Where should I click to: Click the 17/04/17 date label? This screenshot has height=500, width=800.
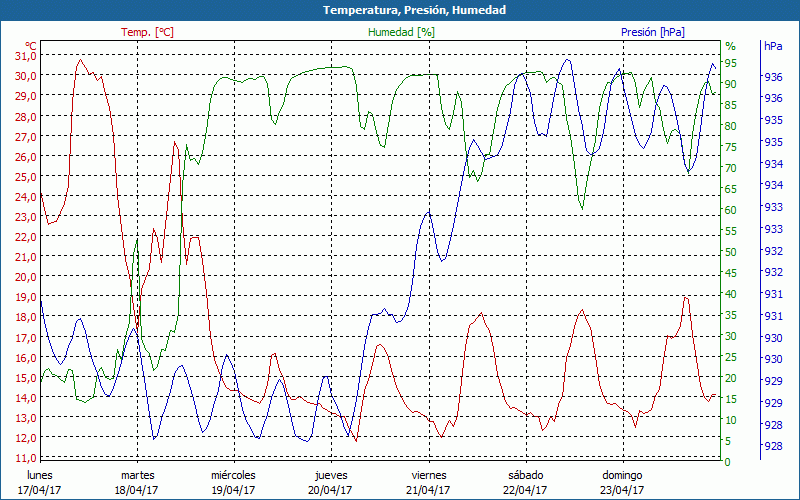(40, 490)
